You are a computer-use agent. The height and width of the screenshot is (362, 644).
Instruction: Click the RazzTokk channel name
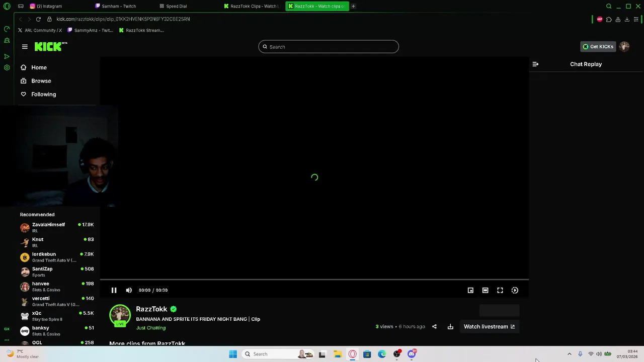click(x=151, y=309)
